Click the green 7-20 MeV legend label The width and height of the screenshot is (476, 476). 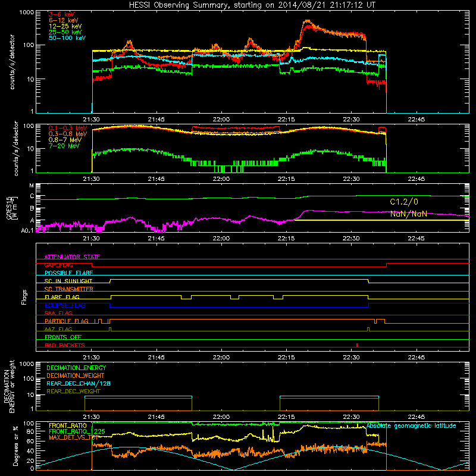click(64, 146)
